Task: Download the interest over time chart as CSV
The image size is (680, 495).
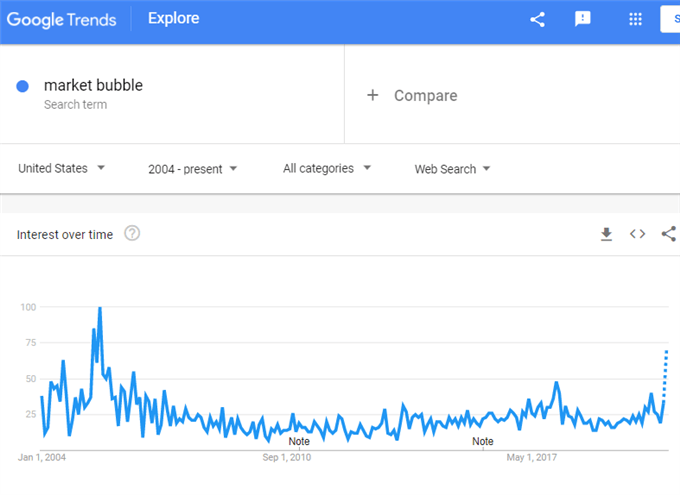Action: click(x=606, y=234)
